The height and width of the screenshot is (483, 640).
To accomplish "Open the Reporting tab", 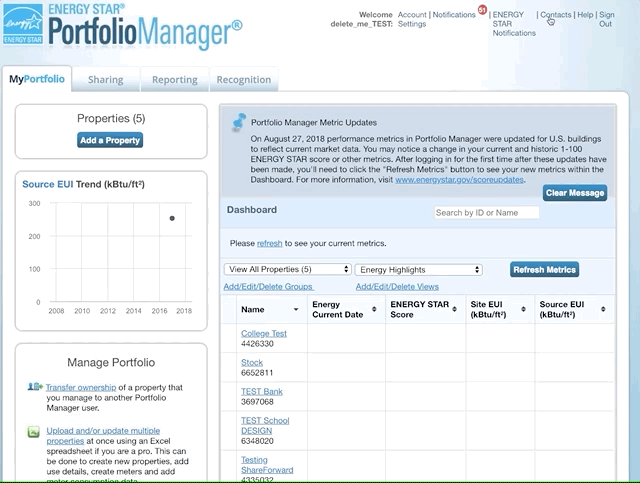I will pos(175,80).
